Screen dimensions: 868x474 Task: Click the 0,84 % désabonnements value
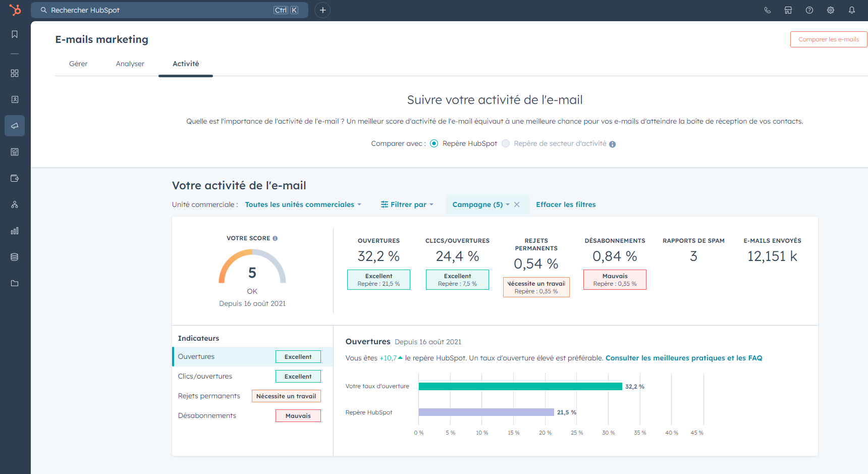pyautogui.click(x=615, y=256)
